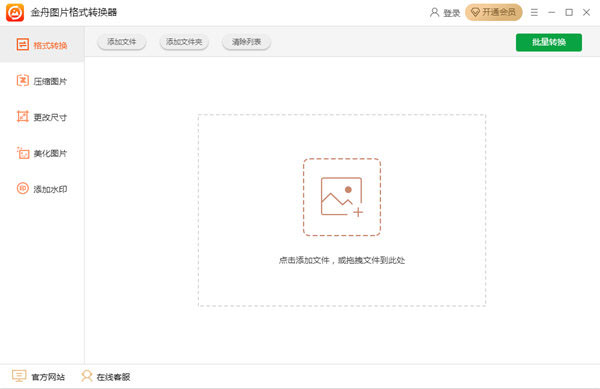This screenshot has height=389, width=600.
Task: Select the 美化图片 sidebar tab
Action: point(42,153)
